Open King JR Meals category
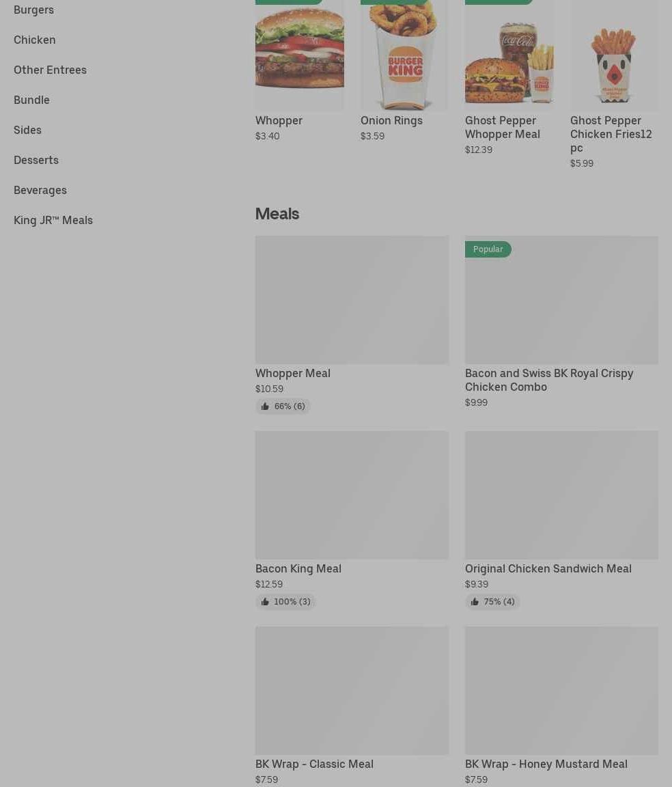 (x=53, y=221)
